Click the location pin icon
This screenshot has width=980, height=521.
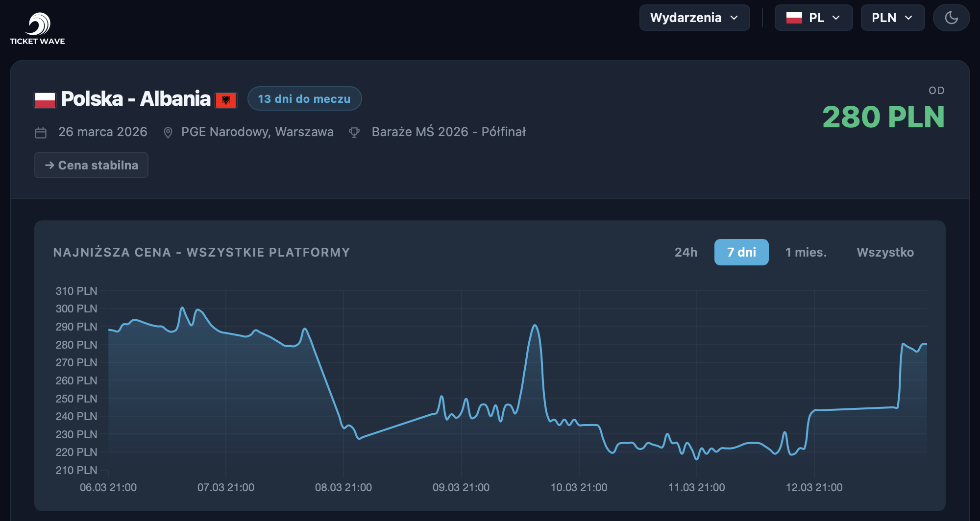click(168, 133)
